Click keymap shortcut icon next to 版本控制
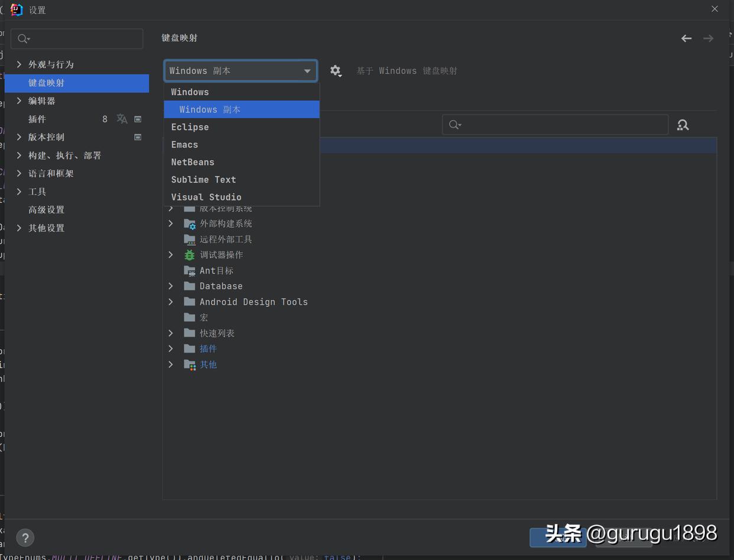This screenshot has width=734, height=560. tap(138, 136)
